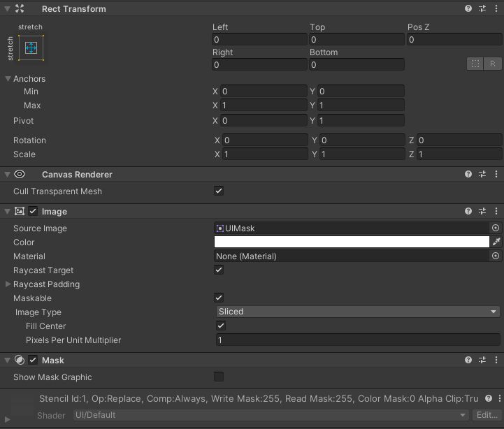Click the Rect Transform header title

74,9
